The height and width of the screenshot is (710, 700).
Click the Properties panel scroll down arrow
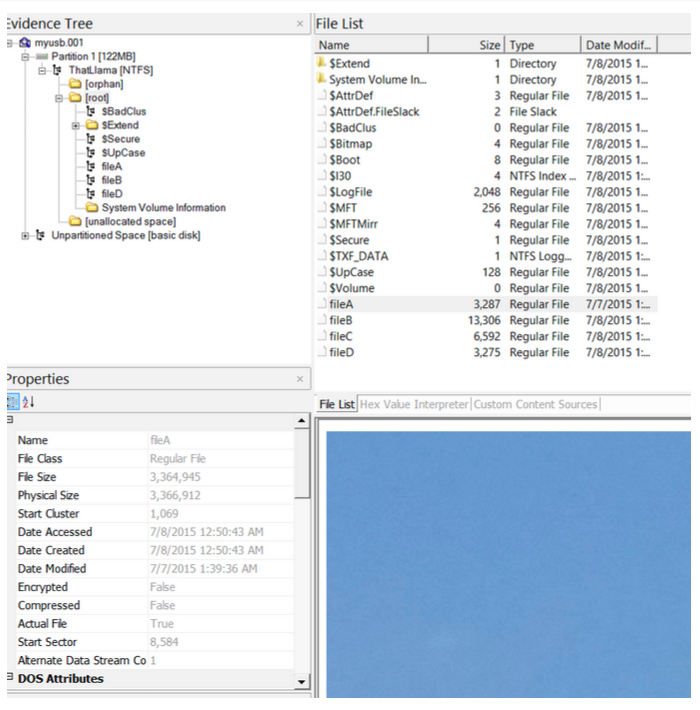(x=303, y=682)
